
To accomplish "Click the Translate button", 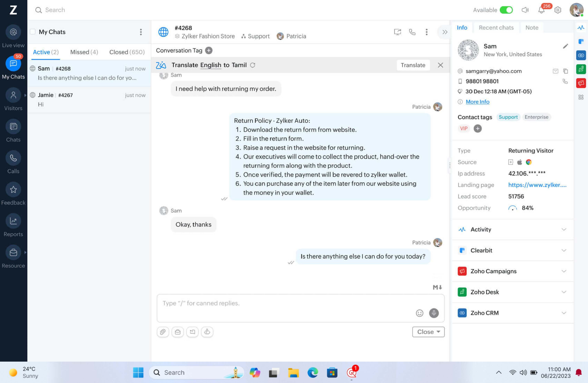I will coord(413,65).
